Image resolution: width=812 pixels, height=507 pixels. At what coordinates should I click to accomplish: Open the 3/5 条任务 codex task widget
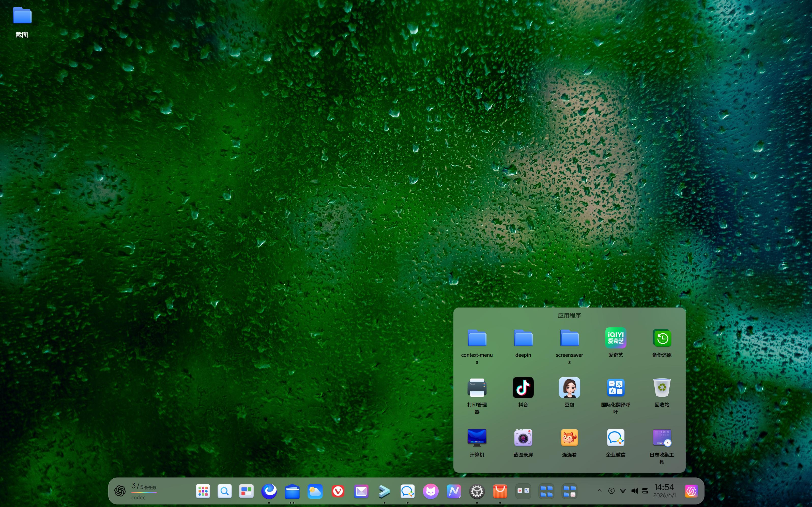[144, 491]
